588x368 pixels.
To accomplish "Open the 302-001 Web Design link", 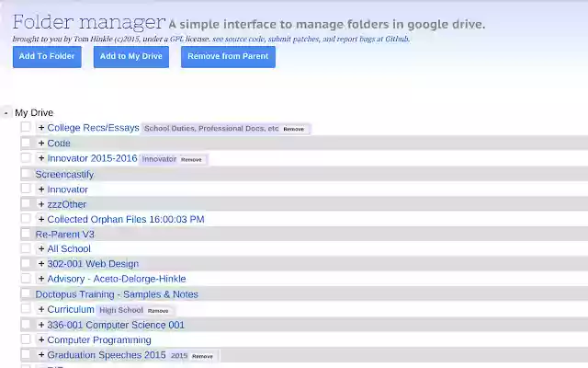I will click(x=93, y=264).
